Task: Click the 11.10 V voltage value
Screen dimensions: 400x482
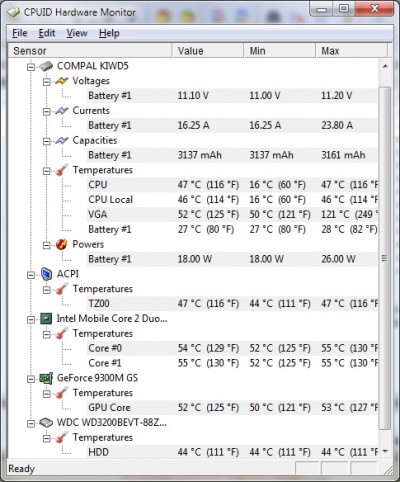Action: tap(193, 96)
